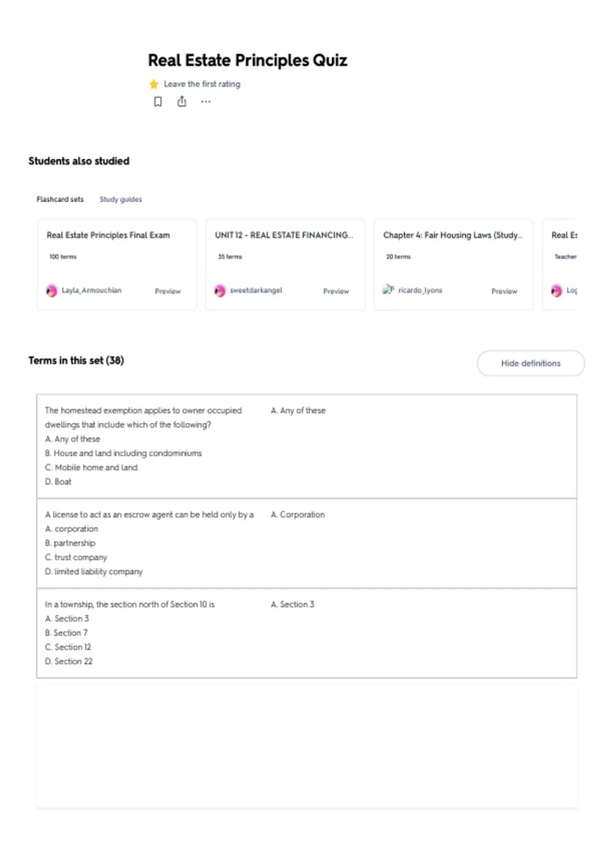Click sweetdarkangel's profile avatar
613x868 pixels.
(x=220, y=291)
